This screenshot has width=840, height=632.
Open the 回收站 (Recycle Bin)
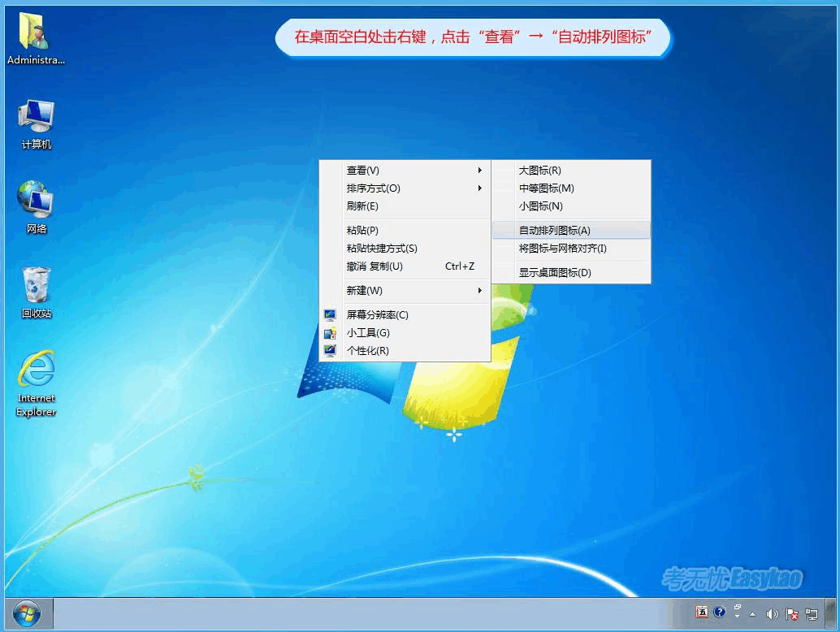pyautogui.click(x=34, y=286)
